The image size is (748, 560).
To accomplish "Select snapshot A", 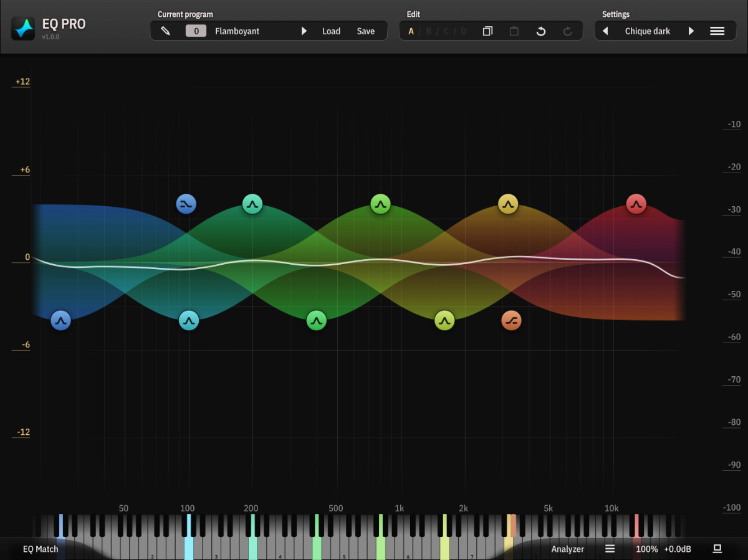I will point(411,30).
